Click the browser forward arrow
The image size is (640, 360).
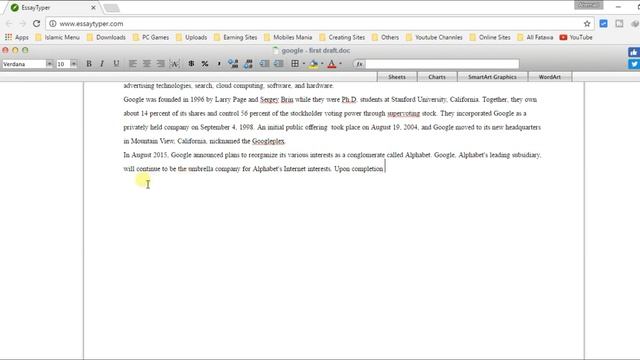coord(22,24)
